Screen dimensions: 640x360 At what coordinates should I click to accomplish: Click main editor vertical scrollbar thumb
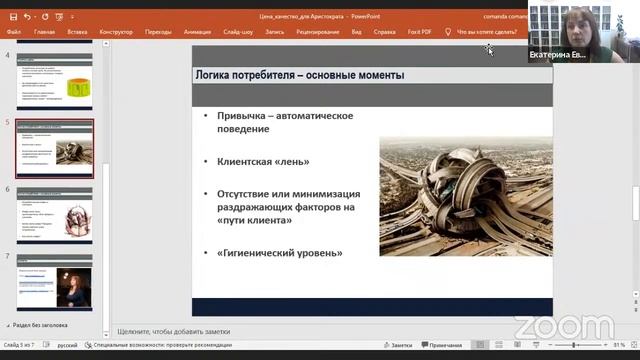click(x=636, y=203)
